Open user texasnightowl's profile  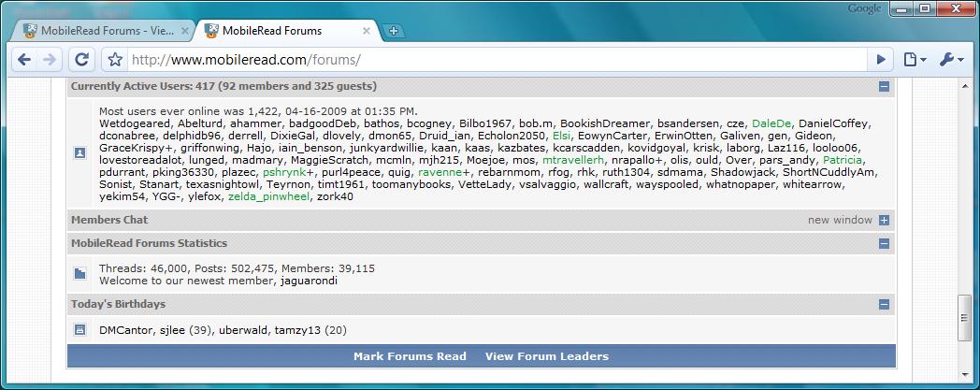(x=222, y=185)
